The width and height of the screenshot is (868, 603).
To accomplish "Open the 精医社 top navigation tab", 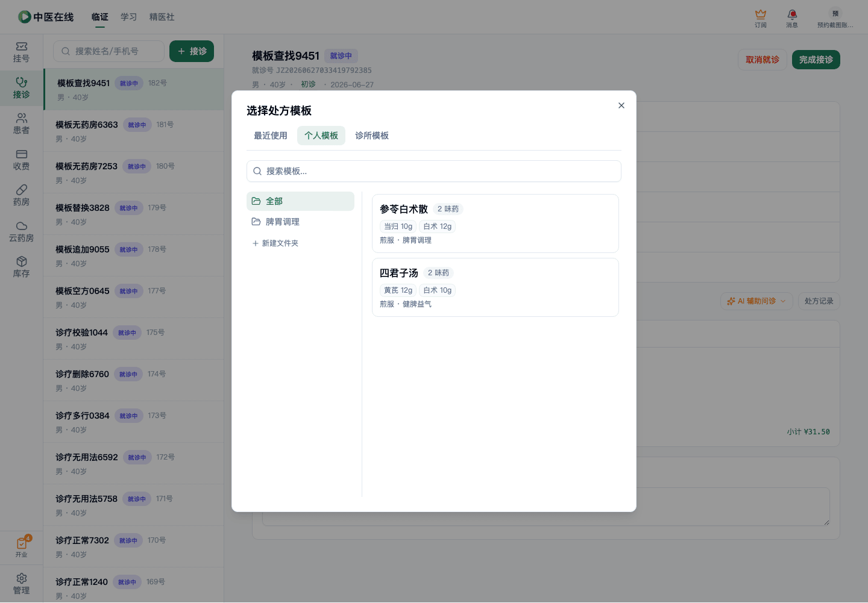I will [x=162, y=17].
